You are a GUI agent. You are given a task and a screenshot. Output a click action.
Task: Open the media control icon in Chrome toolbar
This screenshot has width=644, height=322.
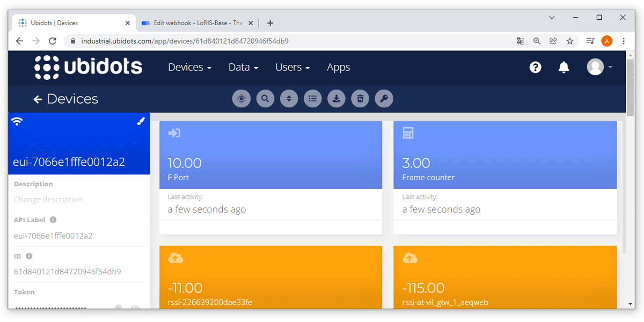pyautogui.click(x=590, y=41)
